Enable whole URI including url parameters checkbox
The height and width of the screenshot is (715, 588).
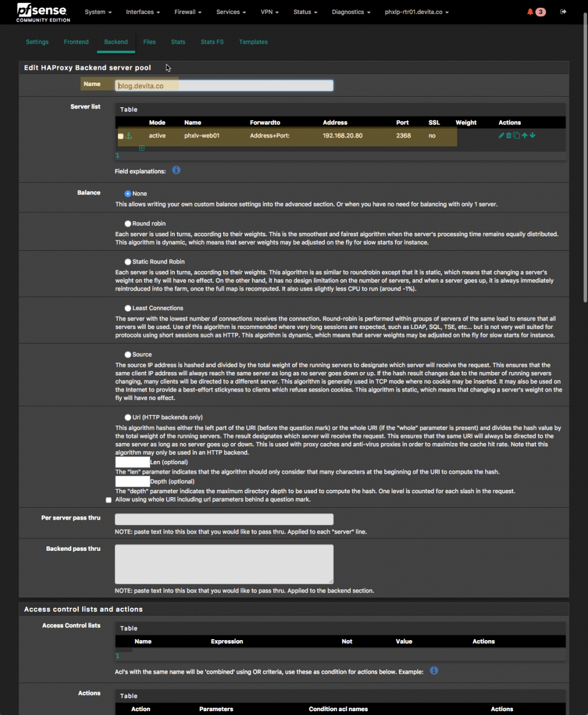[x=108, y=500]
